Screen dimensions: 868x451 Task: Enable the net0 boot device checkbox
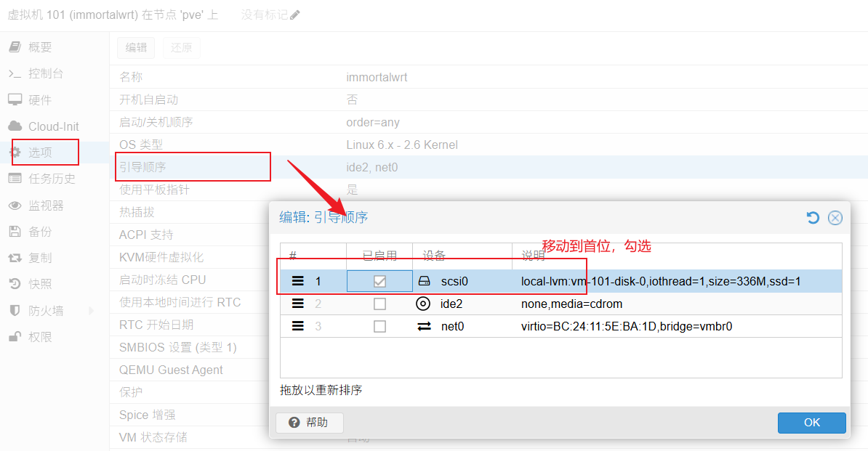(x=379, y=327)
